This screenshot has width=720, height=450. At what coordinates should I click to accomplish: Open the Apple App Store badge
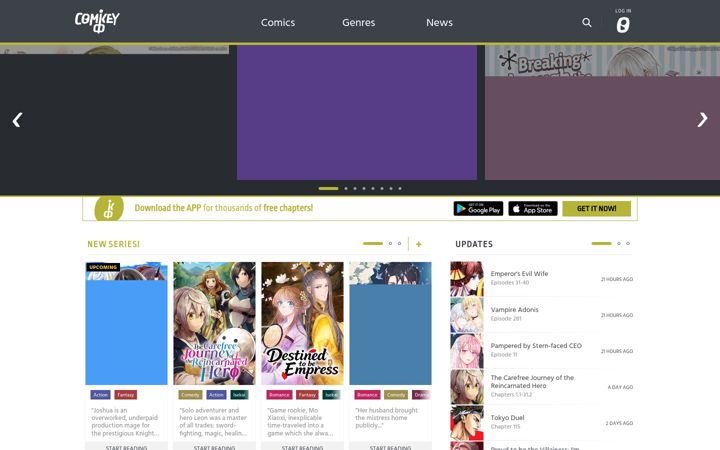point(533,208)
